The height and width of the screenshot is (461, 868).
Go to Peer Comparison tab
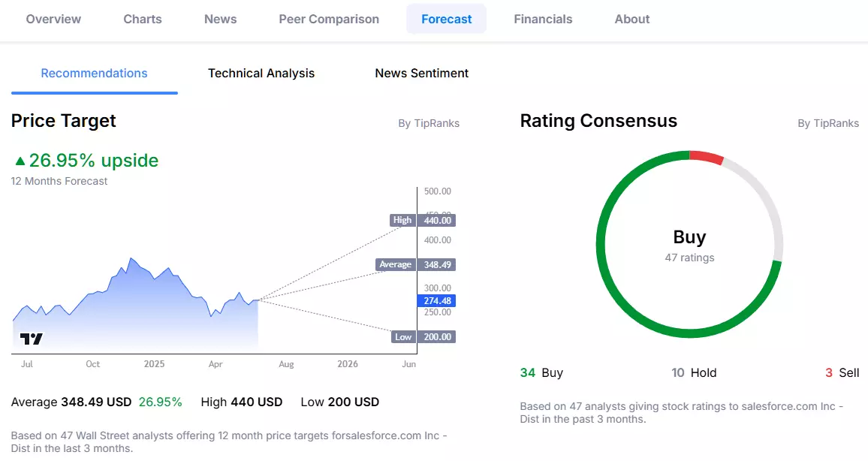(x=329, y=19)
